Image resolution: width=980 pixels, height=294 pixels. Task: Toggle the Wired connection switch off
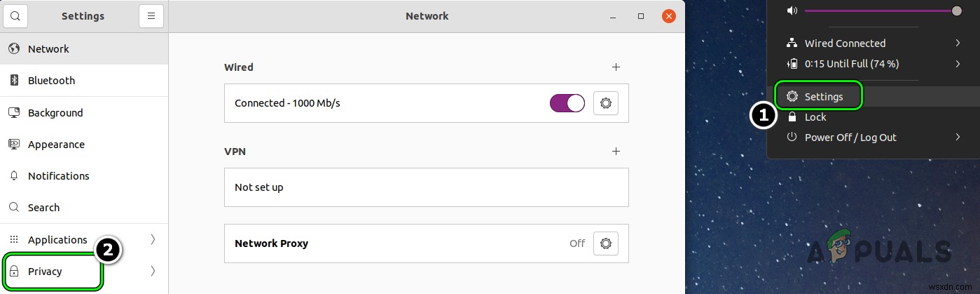[x=567, y=103]
